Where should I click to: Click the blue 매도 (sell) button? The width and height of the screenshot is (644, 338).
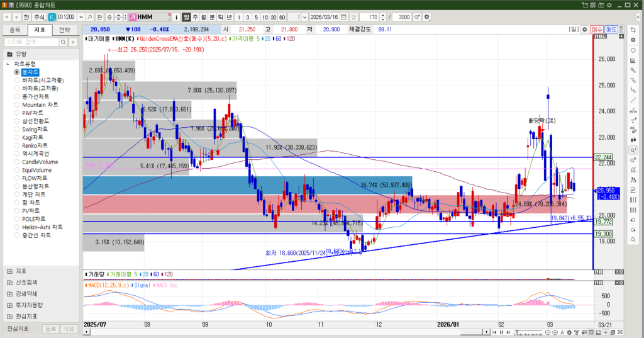[611, 29]
